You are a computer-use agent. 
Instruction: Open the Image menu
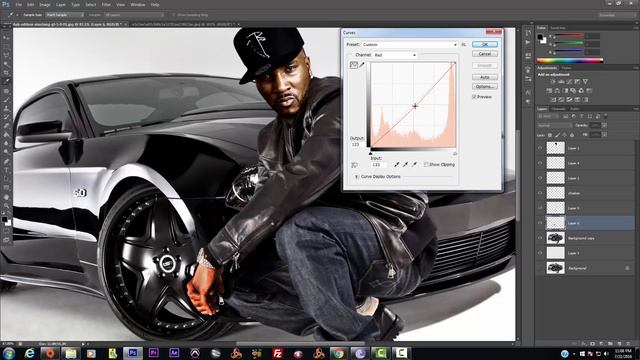[x=45, y=5]
